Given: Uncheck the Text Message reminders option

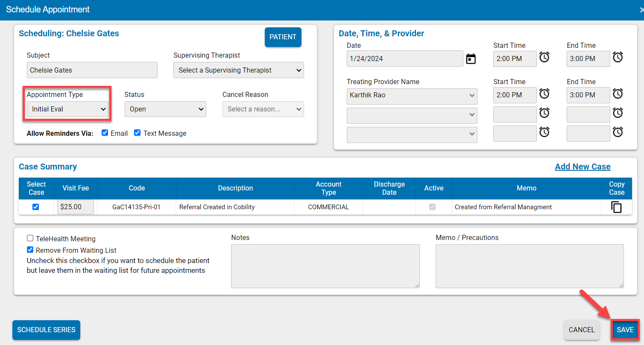Looking at the screenshot, I should (x=137, y=133).
